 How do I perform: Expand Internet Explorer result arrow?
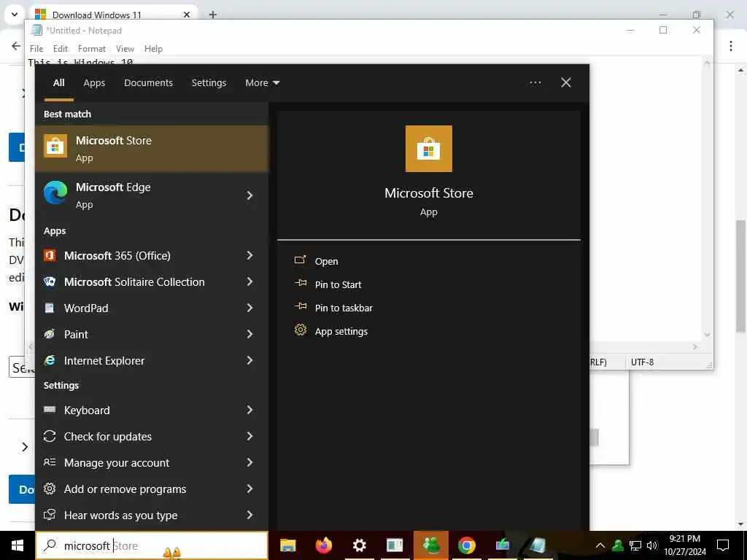[249, 360]
